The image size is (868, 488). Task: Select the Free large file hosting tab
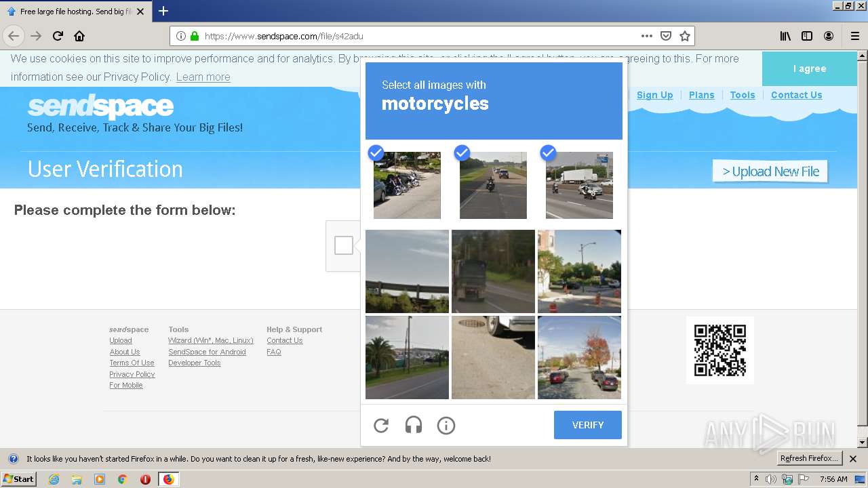pos(76,12)
